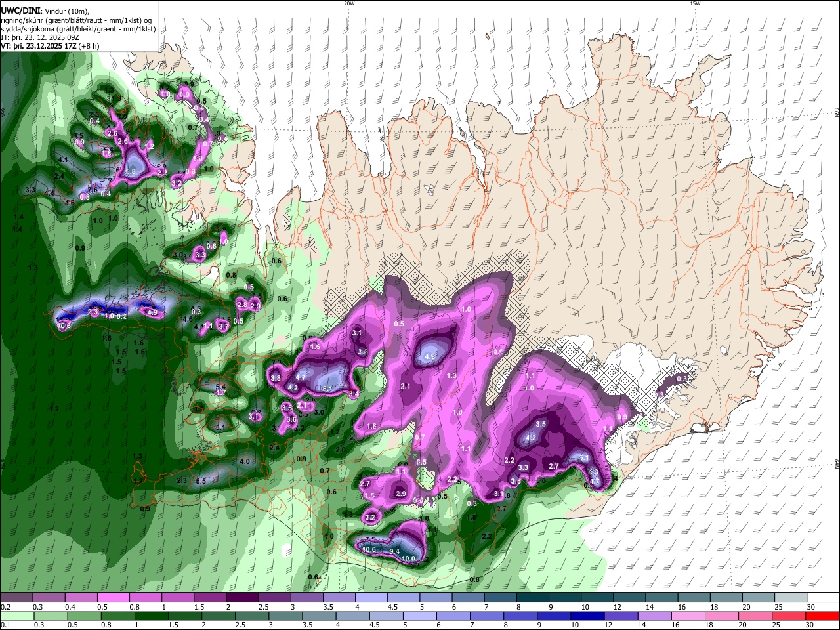Click the dark blue 10 swatch in rain legend
This screenshot has width=840, height=630.
click(x=587, y=616)
